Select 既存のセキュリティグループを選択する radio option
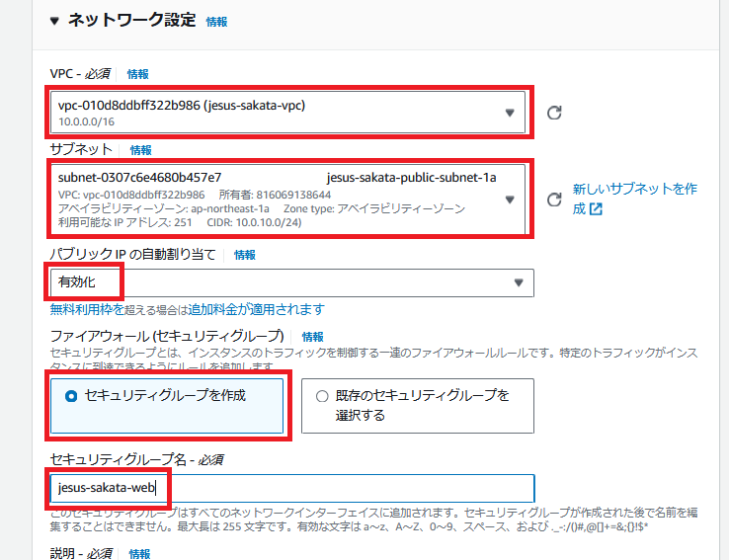Viewport: 729px width, 560px height. (418, 406)
